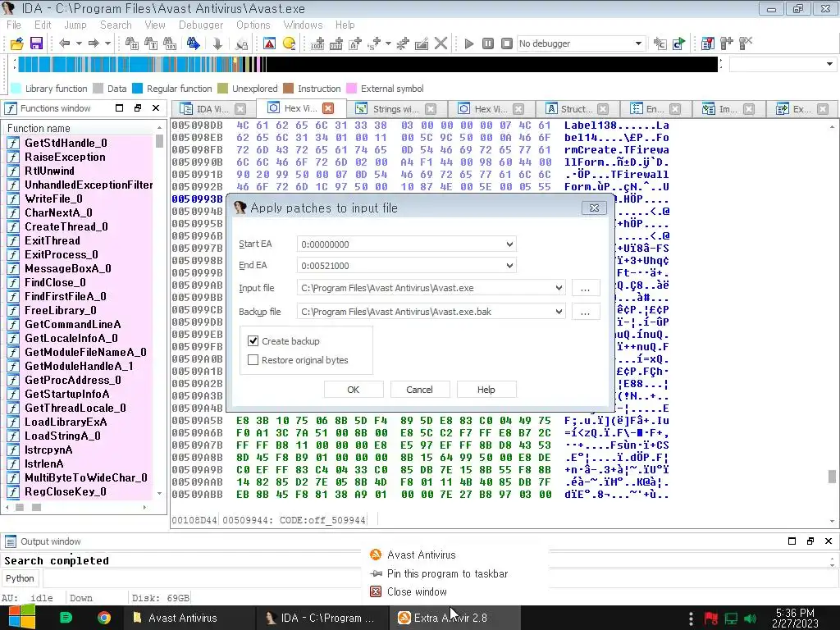Viewport: 840px width, 630px height.
Task: Click the convert to DATA icon
Action: 336,43
